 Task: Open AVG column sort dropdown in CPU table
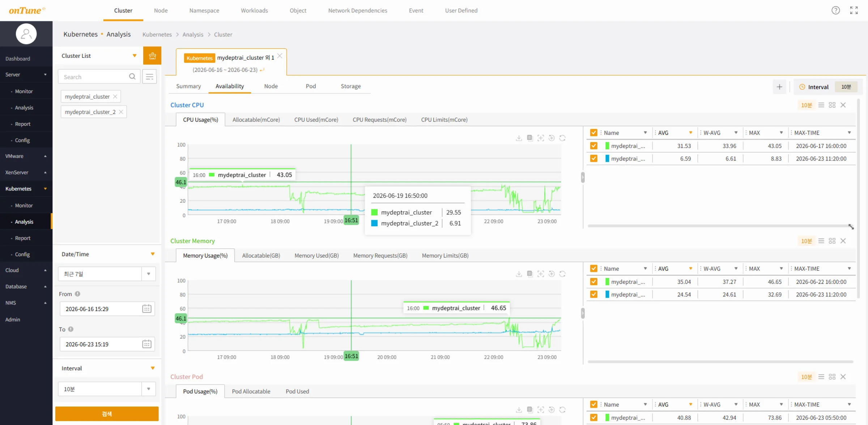point(690,133)
